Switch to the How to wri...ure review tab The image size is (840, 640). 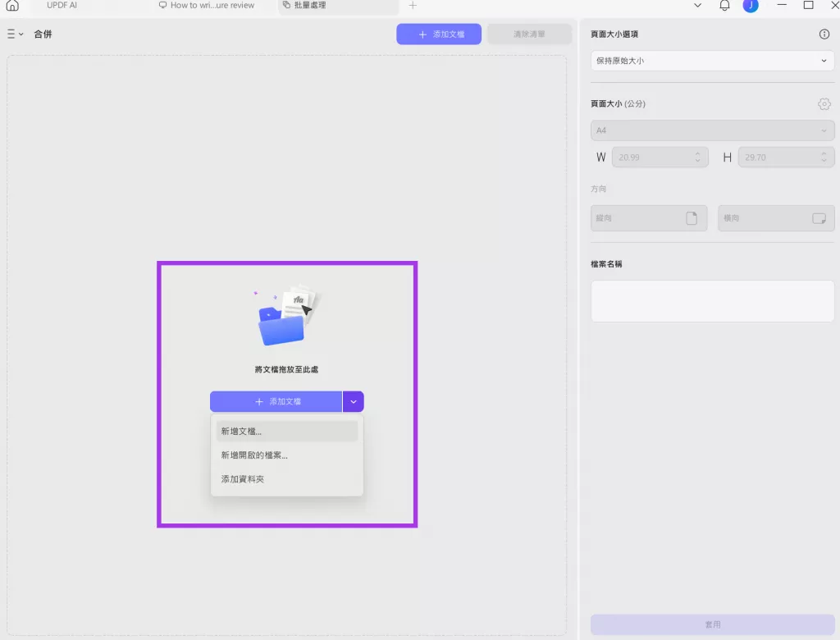tap(207, 6)
